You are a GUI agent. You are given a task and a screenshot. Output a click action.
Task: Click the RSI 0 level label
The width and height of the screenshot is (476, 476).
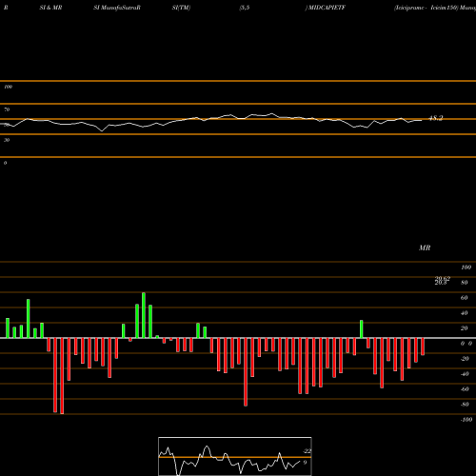click(x=5, y=163)
